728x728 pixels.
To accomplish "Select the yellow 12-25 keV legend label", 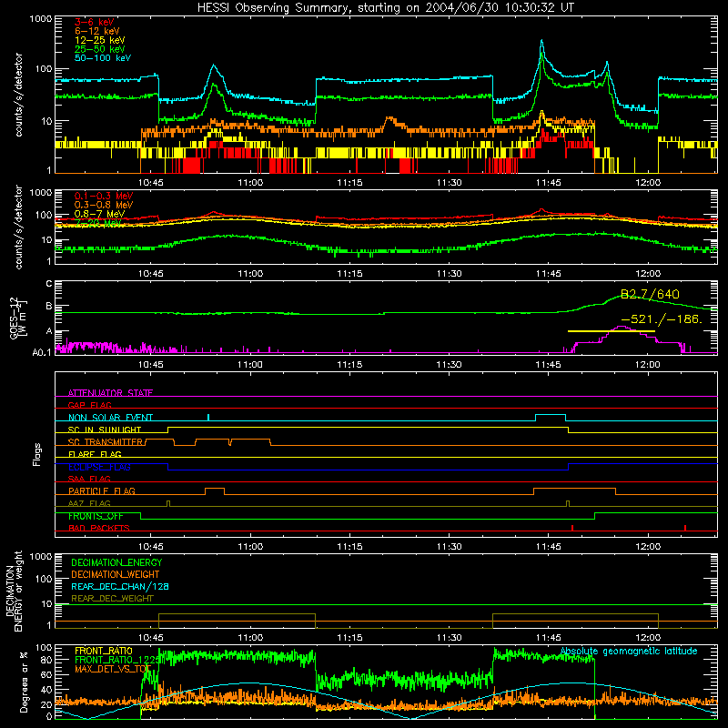I will tap(99, 40).
